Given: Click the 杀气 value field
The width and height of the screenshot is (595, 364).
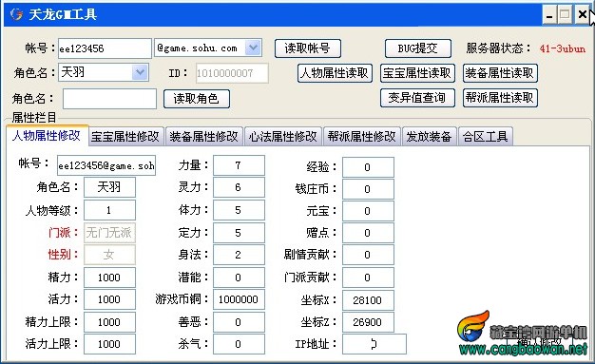Looking at the screenshot, I should coord(239,344).
